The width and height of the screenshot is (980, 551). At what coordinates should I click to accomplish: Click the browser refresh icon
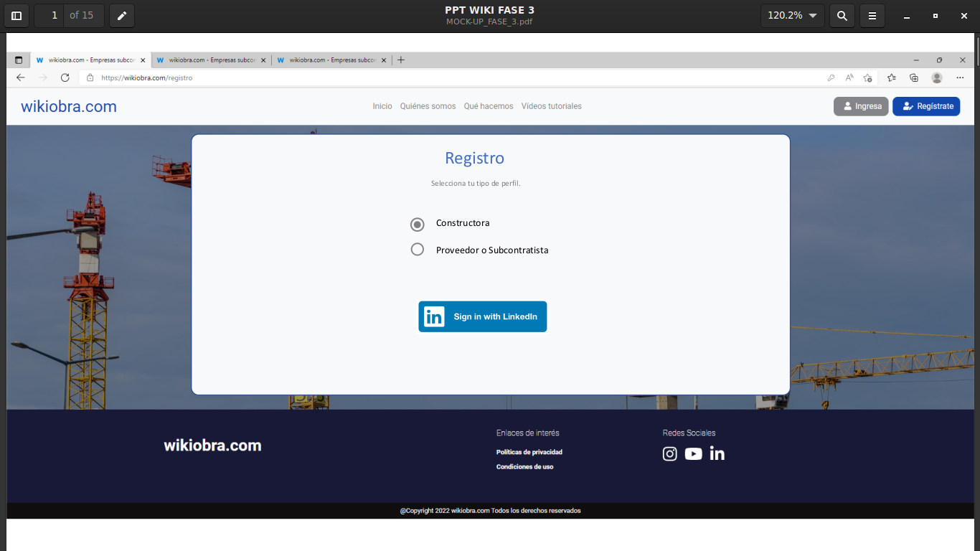pyautogui.click(x=65, y=77)
